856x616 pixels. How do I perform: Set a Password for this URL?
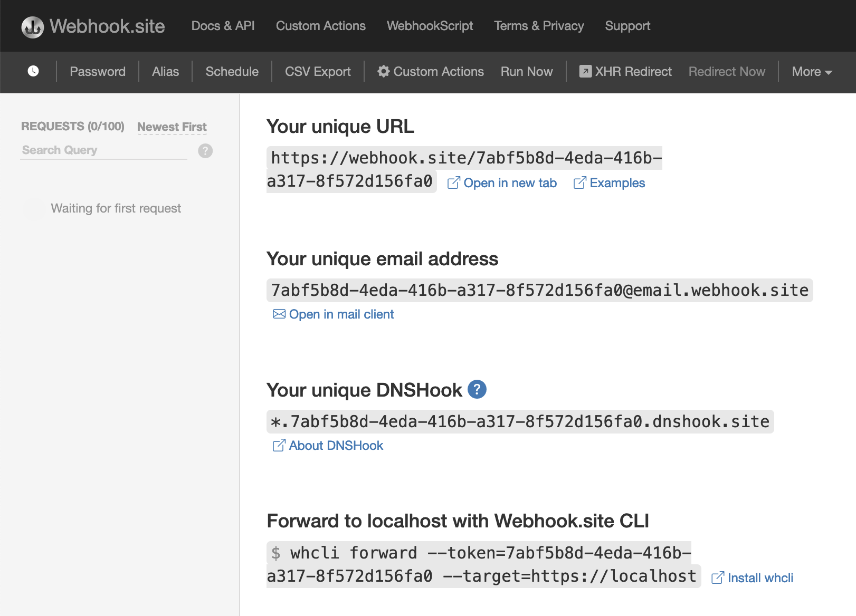click(x=98, y=72)
